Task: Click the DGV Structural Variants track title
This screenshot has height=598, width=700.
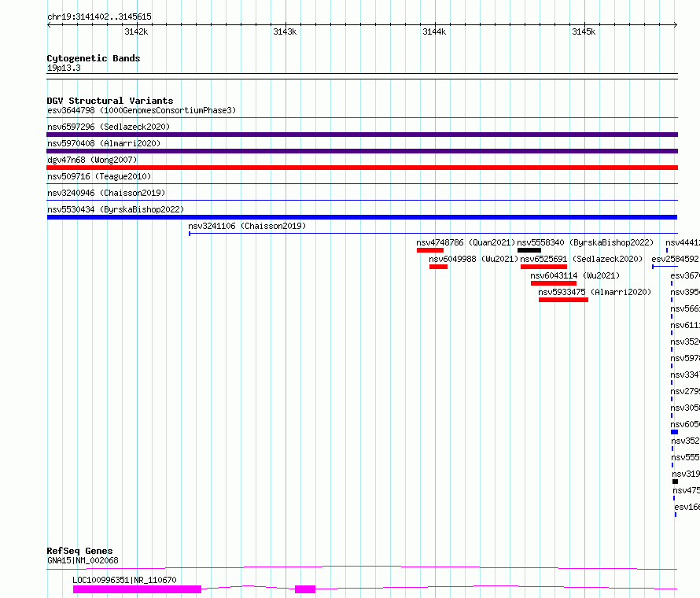Action: pyautogui.click(x=110, y=101)
